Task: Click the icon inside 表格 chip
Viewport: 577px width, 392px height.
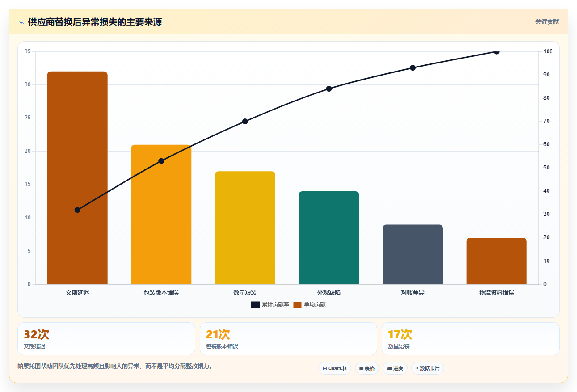Action: coord(361,369)
